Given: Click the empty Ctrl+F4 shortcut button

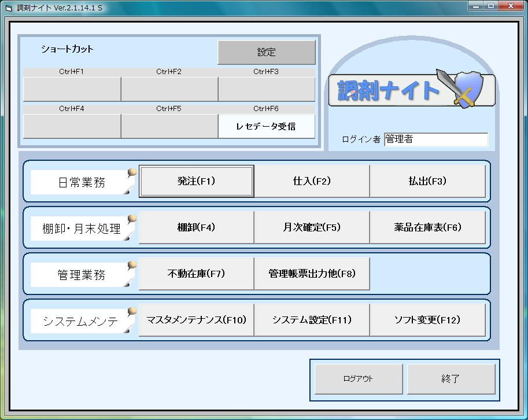Looking at the screenshot, I should click(x=72, y=126).
